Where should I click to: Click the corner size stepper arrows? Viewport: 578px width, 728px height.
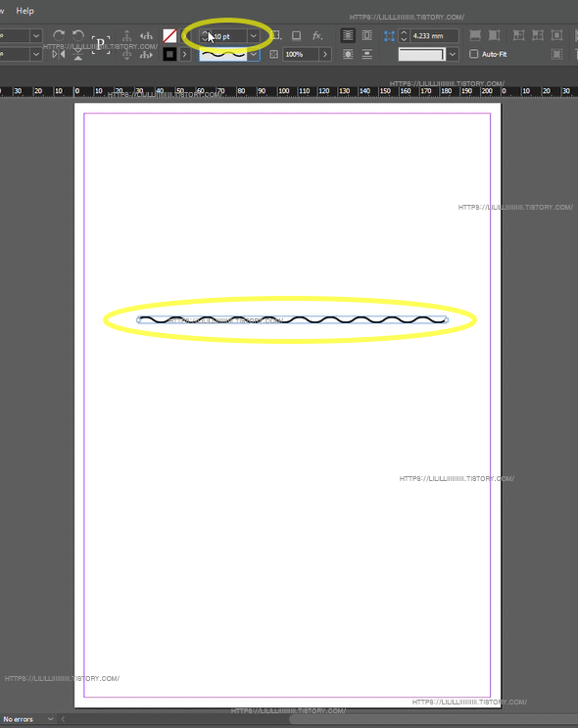click(404, 35)
